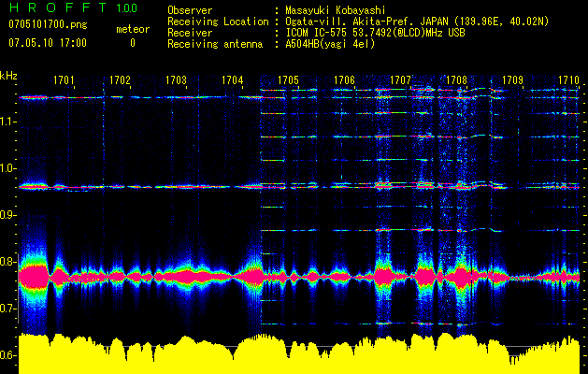Click the Ogata-vill. Akita-Pref. JAPAN location text
This screenshot has height=374, width=588.
417,22
